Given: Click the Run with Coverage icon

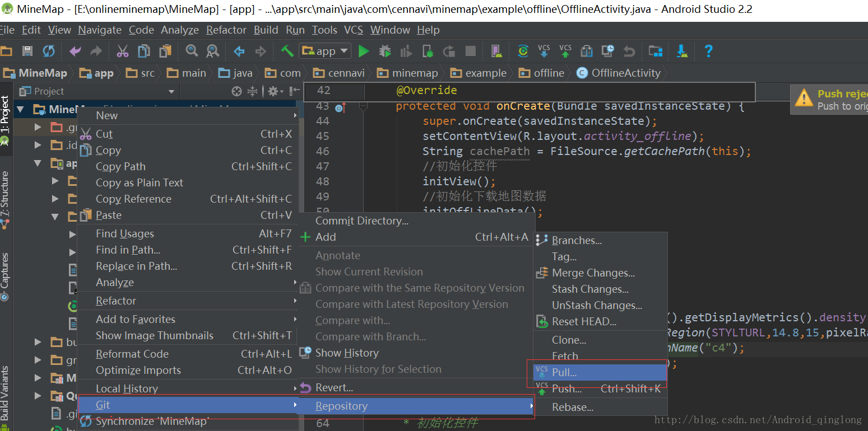Looking at the screenshot, I should pyautogui.click(x=406, y=51).
